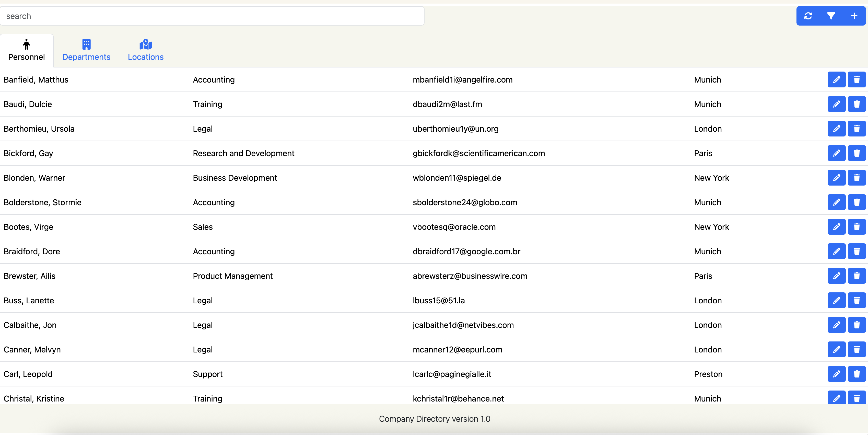Edit Brewster, Ailis entry
This screenshot has height=435, width=868.
click(x=836, y=276)
